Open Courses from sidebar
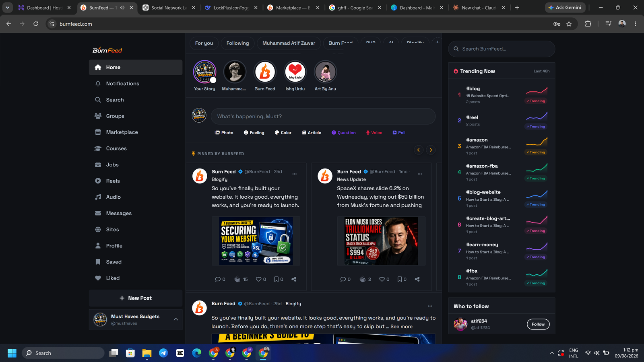Screen dimensions: 644x362 [135, 148]
